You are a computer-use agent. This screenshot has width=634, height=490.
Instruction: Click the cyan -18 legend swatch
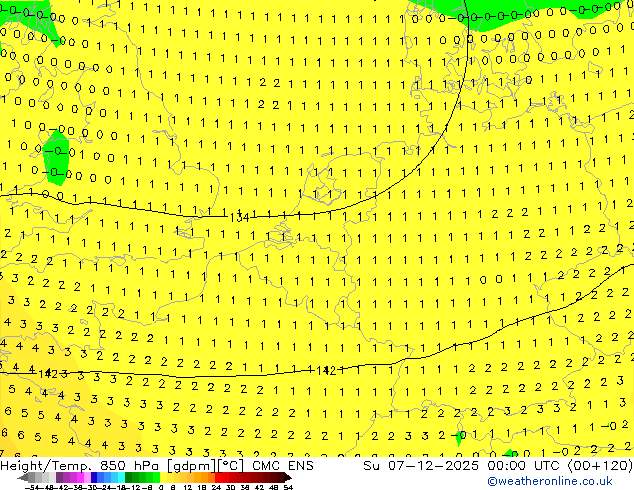(122, 478)
